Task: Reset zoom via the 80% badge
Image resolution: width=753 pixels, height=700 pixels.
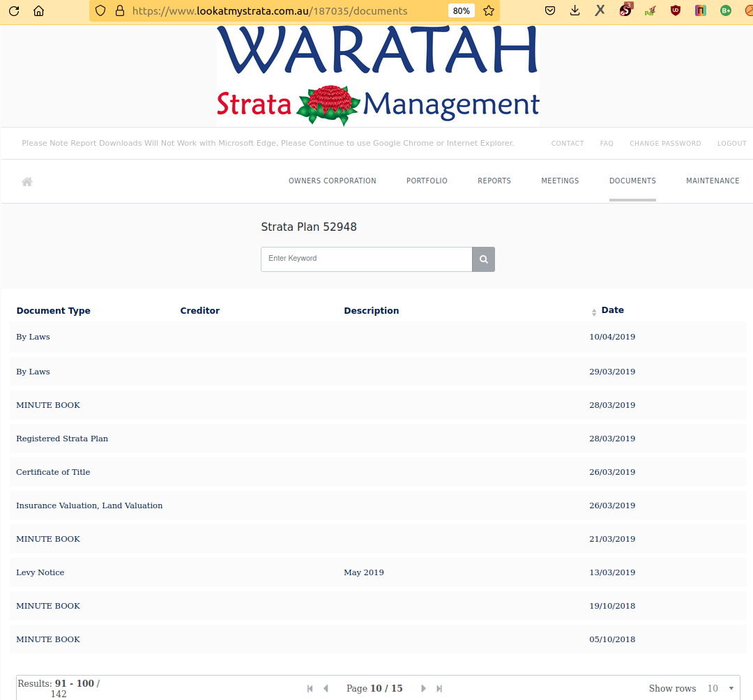Action: (462, 10)
